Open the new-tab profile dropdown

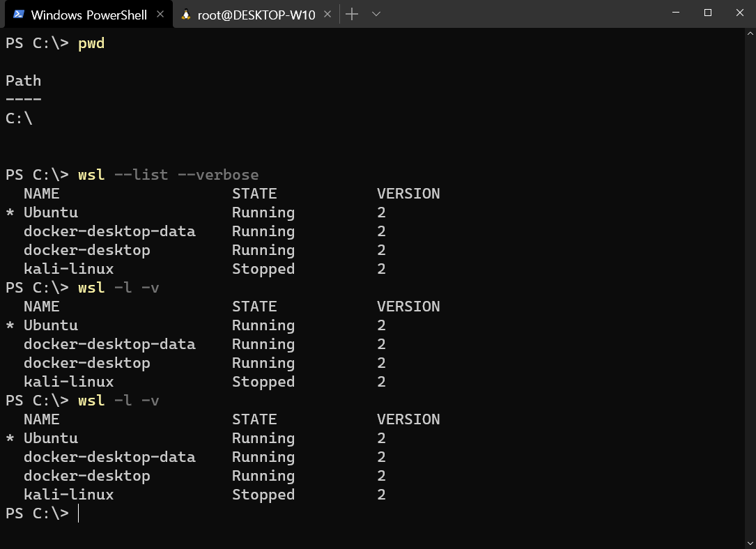376,15
